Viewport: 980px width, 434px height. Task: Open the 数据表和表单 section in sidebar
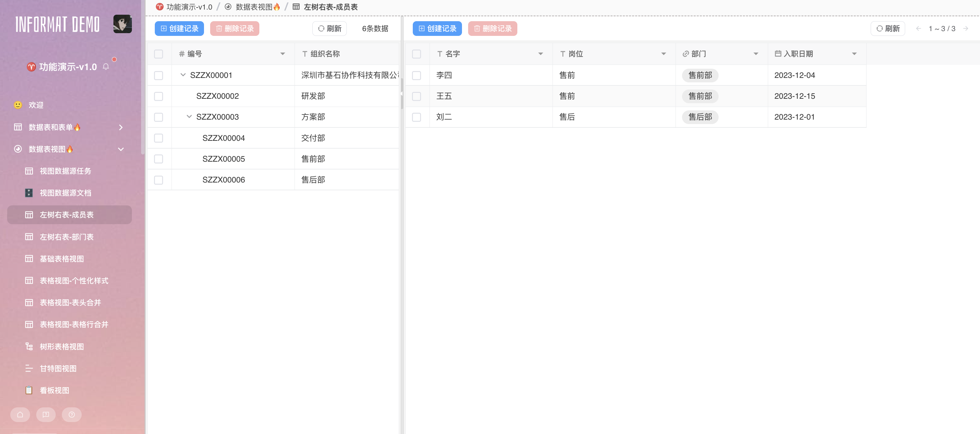point(53,127)
